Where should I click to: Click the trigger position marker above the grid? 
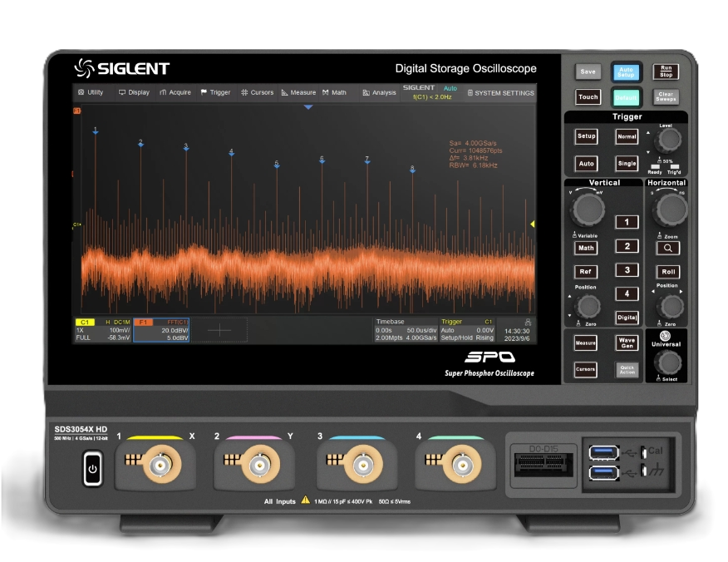308,107
